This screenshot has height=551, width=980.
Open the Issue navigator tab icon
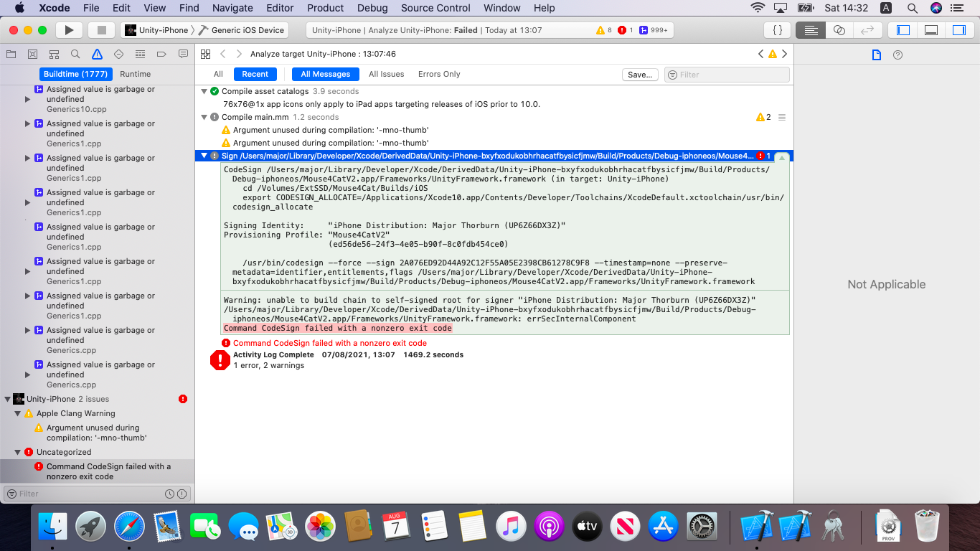(97, 55)
